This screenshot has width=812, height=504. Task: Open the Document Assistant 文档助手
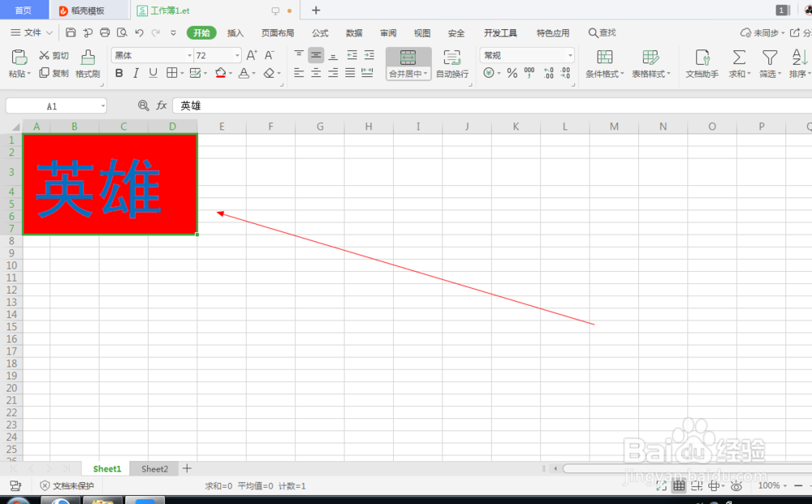[702, 63]
